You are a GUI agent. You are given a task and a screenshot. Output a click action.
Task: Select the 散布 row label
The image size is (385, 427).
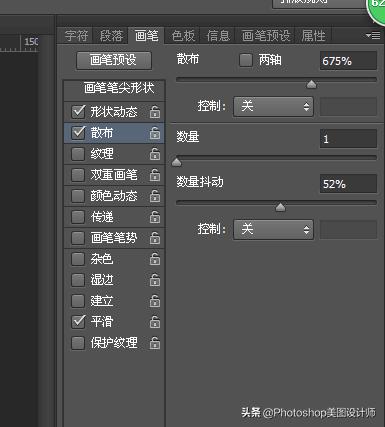(x=102, y=133)
